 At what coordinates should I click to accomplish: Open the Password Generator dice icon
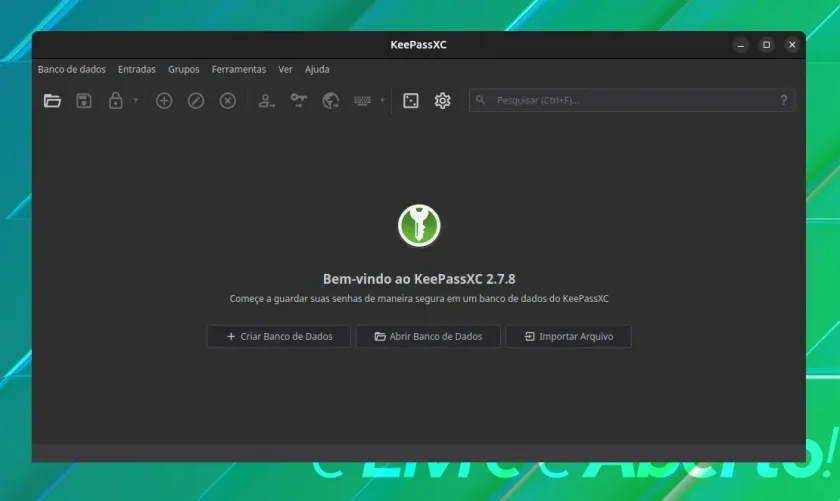click(411, 101)
